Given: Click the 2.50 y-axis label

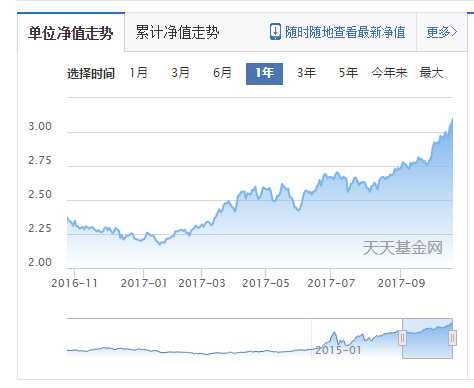Looking at the screenshot, I should (x=40, y=194).
